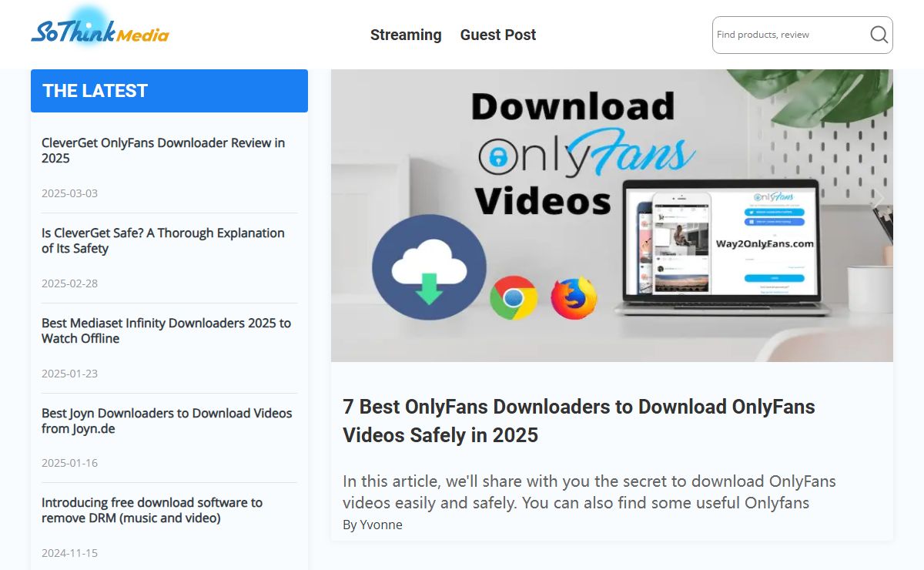Click the date 2025-03-03

point(69,193)
